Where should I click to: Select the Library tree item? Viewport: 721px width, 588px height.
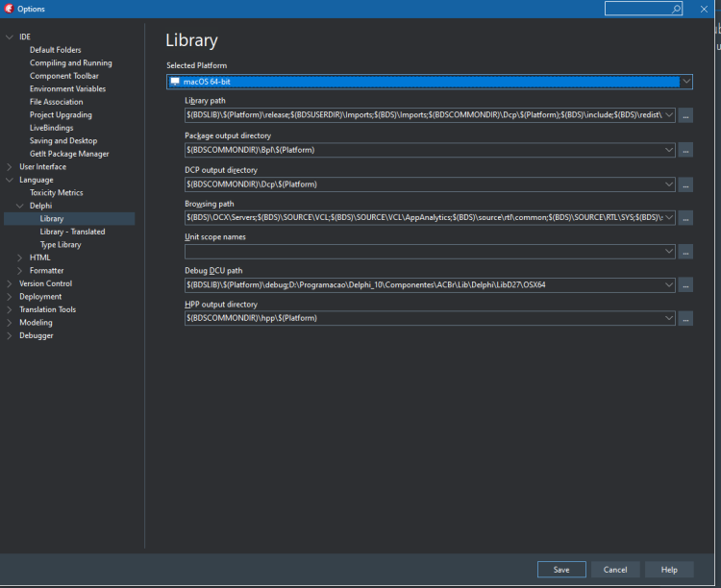pyautogui.click(x=69, y=219)
